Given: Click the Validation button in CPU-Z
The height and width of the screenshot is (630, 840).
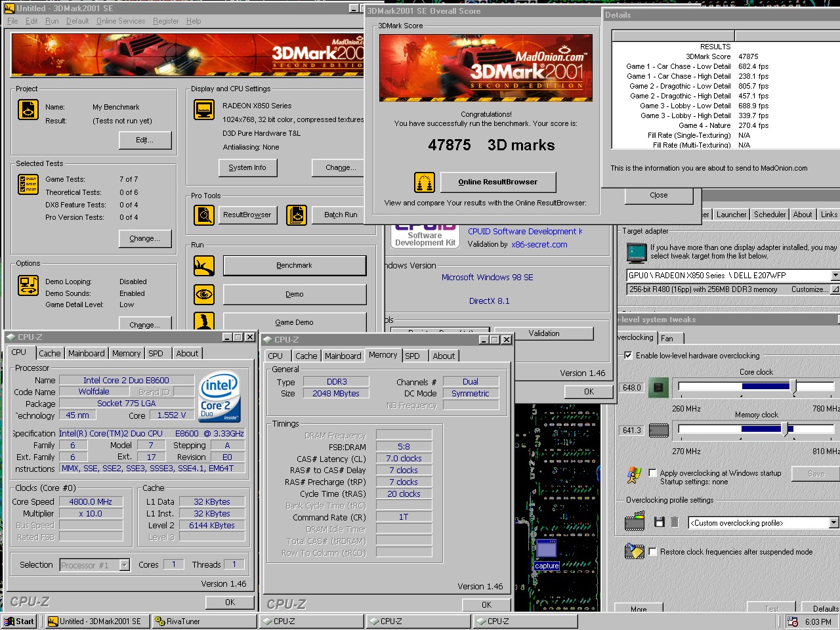Looking at the screenshot, I should click(x=544, y=333).
